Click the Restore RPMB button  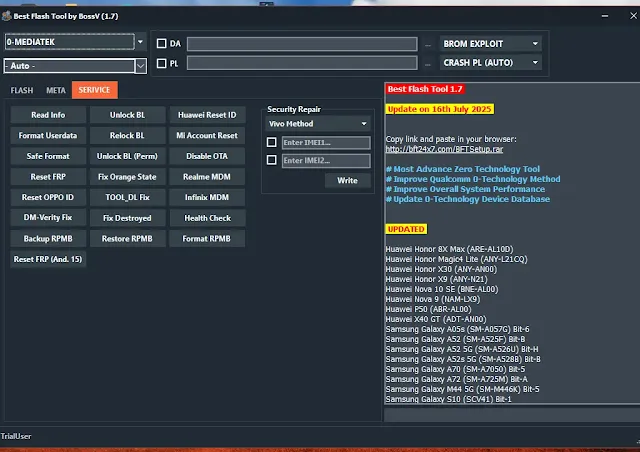(127, 238)
